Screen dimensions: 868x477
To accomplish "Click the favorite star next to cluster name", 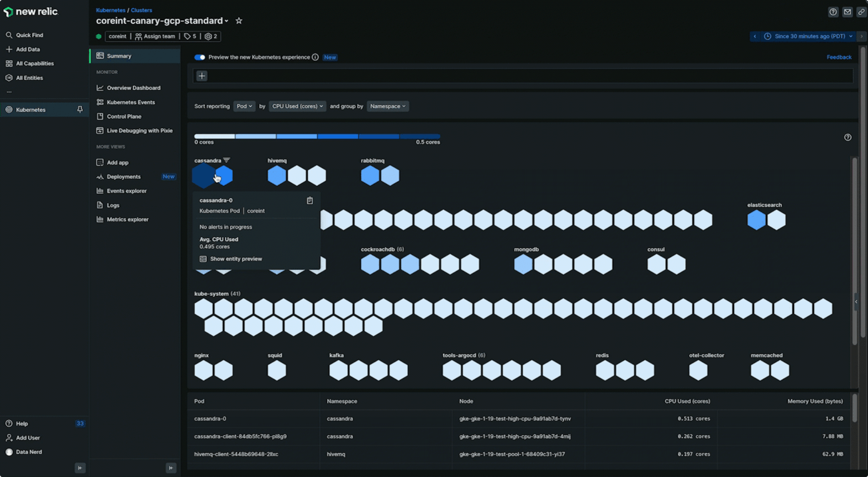I will coord(239,21).
